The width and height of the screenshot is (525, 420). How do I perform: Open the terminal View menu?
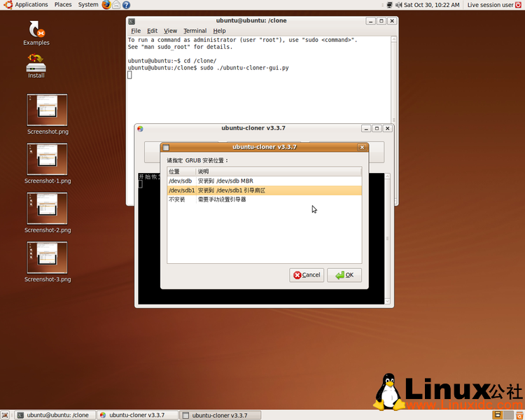[x=170, y=31]
